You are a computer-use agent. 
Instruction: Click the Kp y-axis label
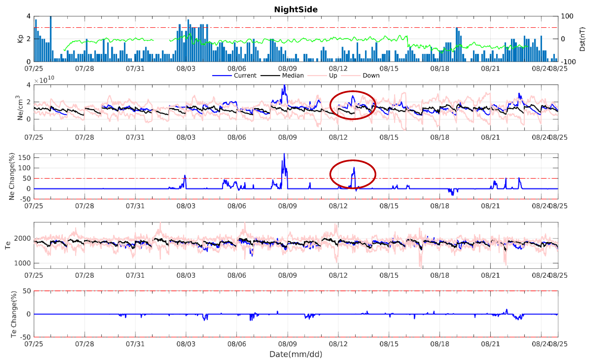(20, 39)
